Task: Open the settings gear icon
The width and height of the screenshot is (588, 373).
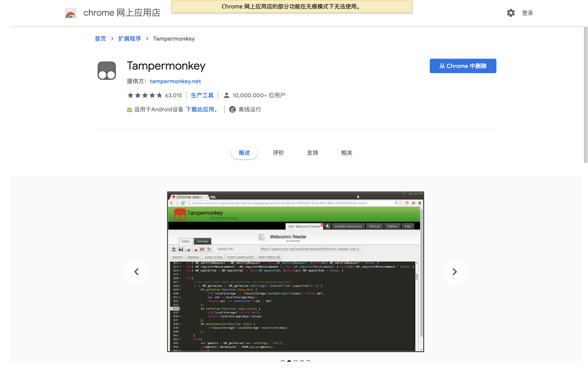Action: point(511,13)
